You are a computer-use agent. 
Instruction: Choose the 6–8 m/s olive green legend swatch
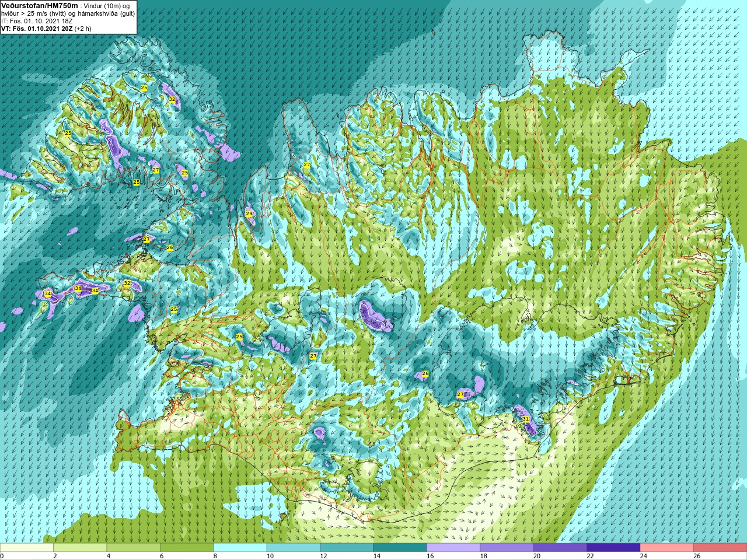pyautogui.click(x=187, y=548)
